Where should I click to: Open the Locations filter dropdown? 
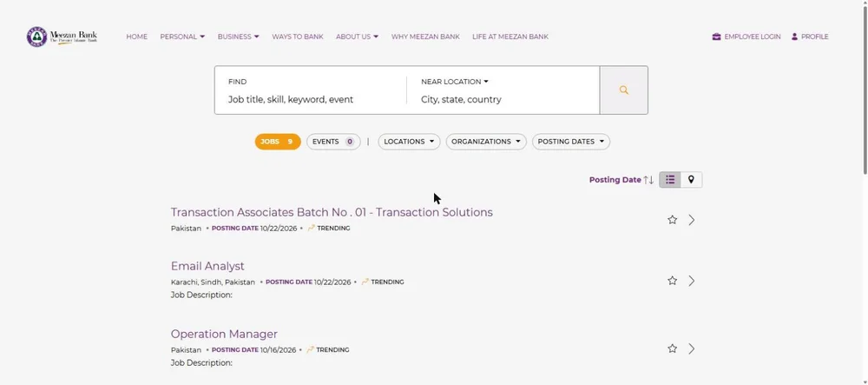click(x=409, y=142)
